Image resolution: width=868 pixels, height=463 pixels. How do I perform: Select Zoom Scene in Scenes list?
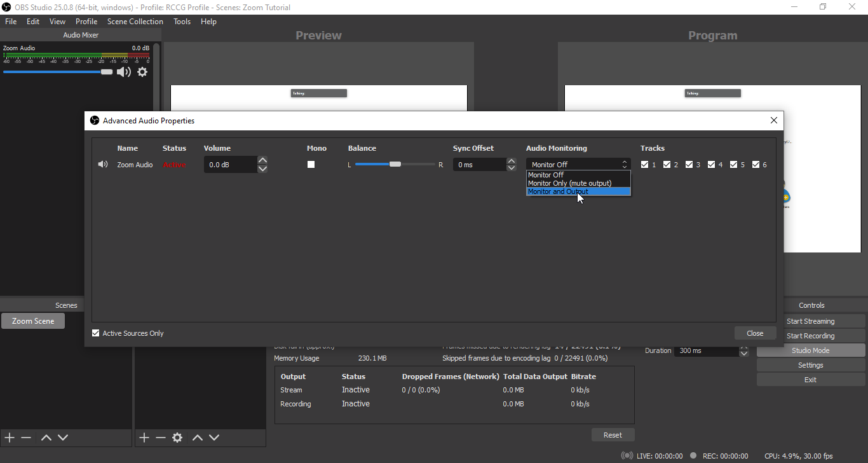tap(33, 321)
